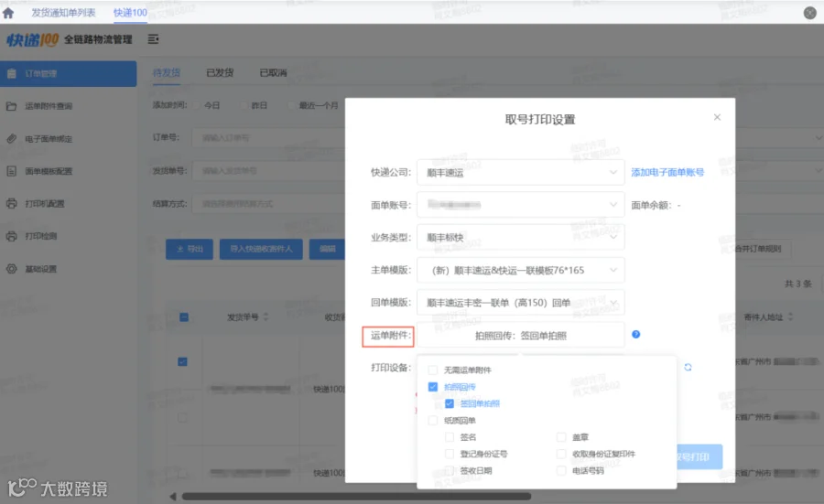Click the 快递100 logo
Screen dimensions: 824x504
click(x=33, y=40)
